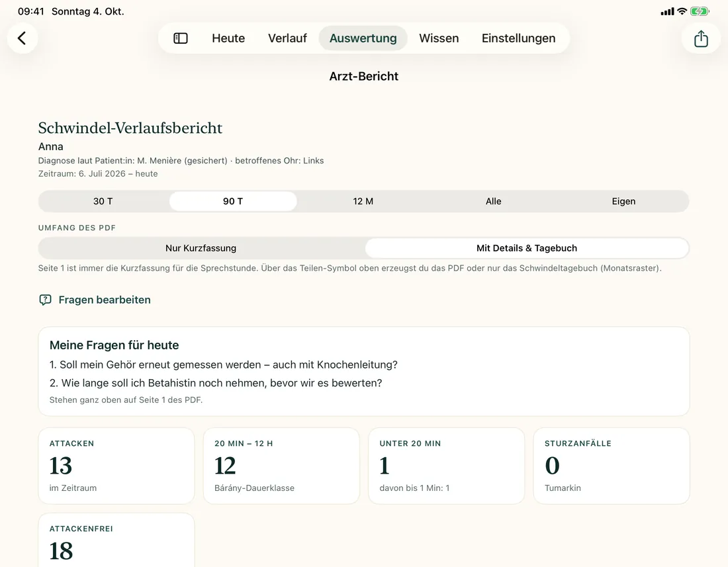This screenshot has width=728, height=567.
Task: Open the Wissen tab
Action: click(439, 38)
